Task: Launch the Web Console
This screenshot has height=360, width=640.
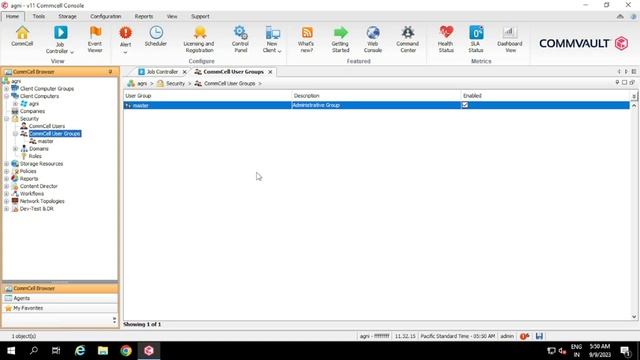Action: (373, 40)
